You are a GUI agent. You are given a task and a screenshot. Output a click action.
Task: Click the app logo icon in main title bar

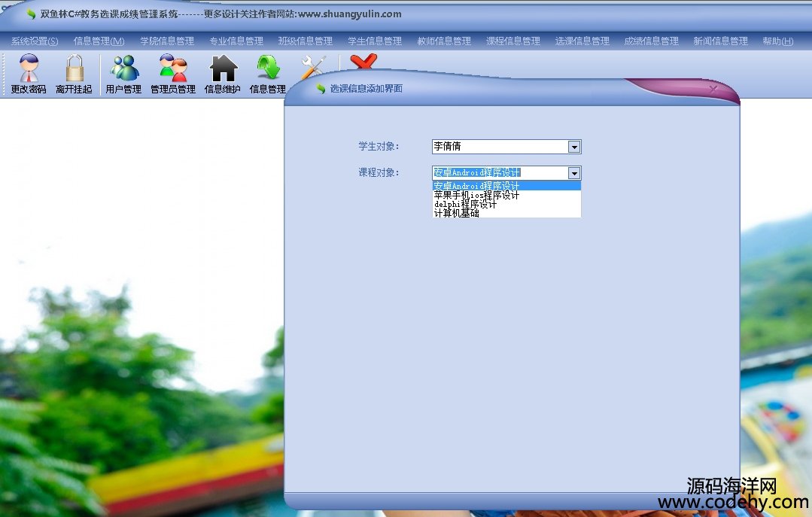pos(31,14)
